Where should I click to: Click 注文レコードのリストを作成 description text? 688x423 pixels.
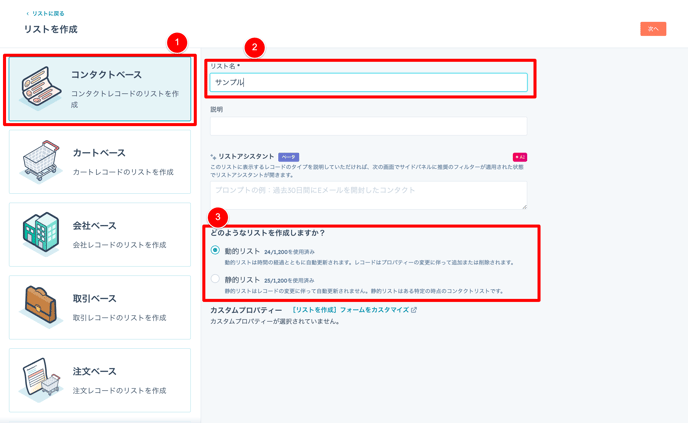119,391
